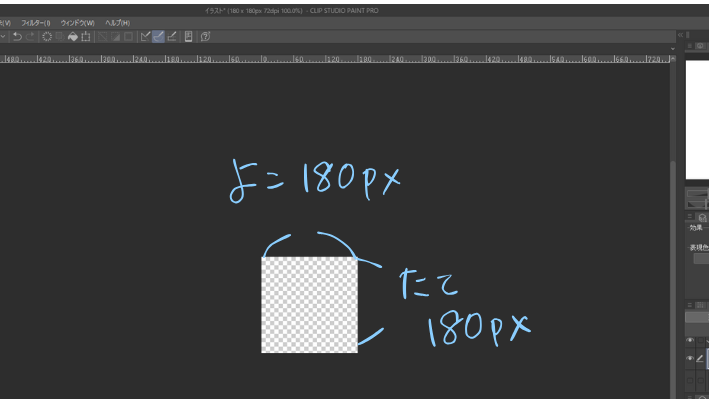Open the support help question icon

pyautogui.click(x=205, y=37)
